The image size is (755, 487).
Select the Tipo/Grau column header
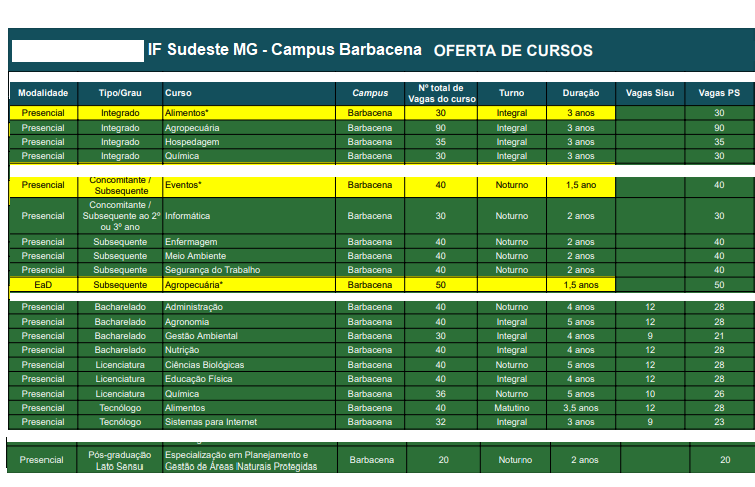pyautogui.click(x=120, y=93)
